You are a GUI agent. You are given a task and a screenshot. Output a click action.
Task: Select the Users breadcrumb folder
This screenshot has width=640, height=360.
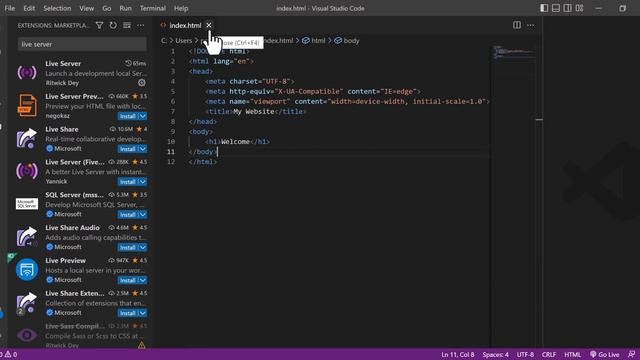(183, 40)
